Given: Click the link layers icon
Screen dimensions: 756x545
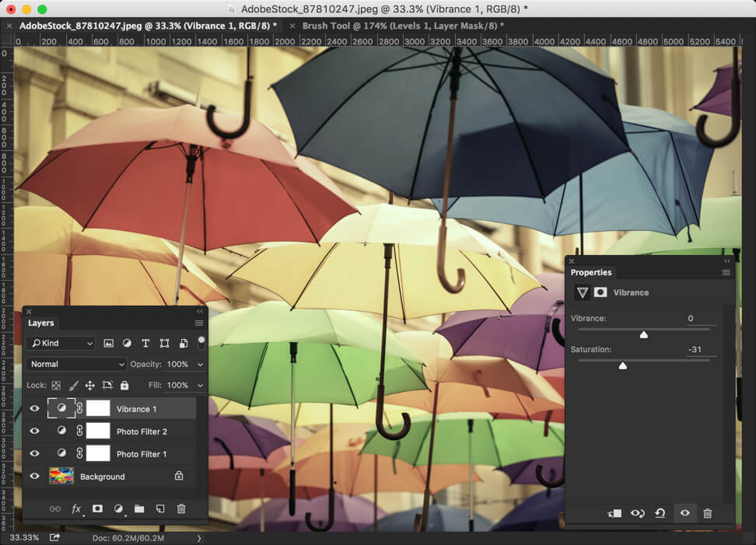Looking at the screenshot, I should tap(55, 509).
